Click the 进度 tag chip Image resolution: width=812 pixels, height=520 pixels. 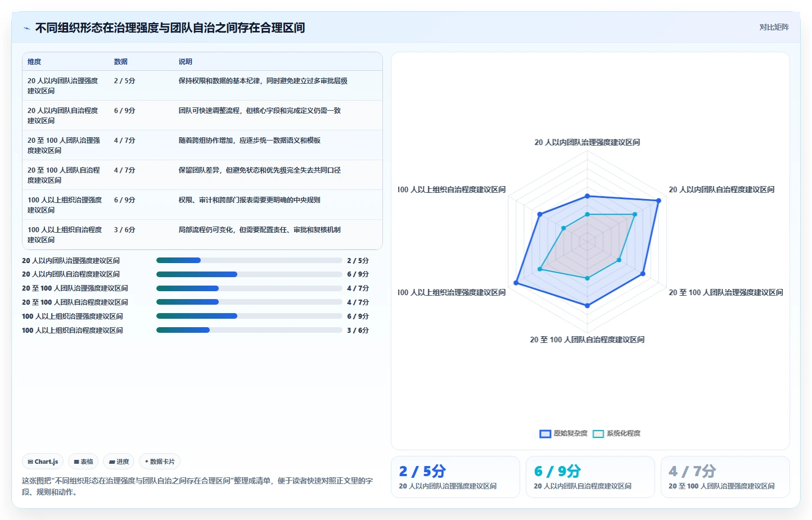[x=119, y=462]
